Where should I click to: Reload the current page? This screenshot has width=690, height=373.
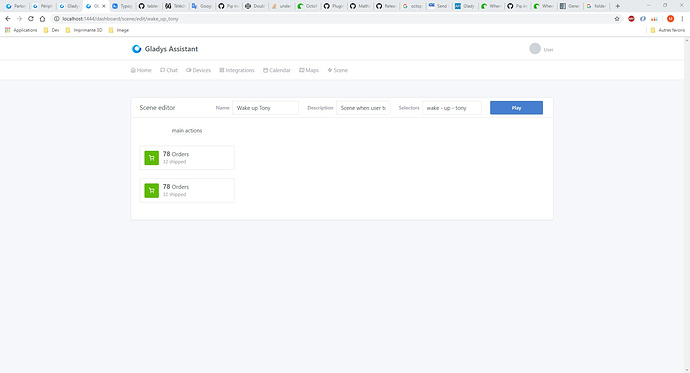pos(30,19)
